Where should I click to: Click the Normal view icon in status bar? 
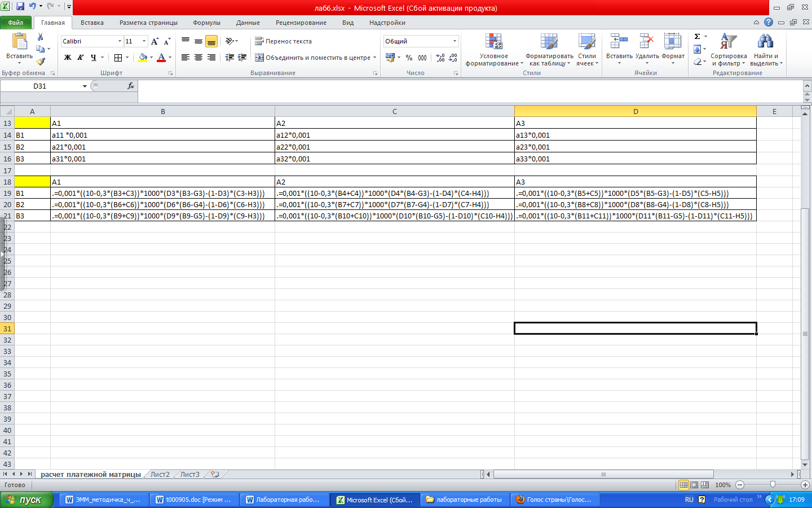click(x=683, y=485)
